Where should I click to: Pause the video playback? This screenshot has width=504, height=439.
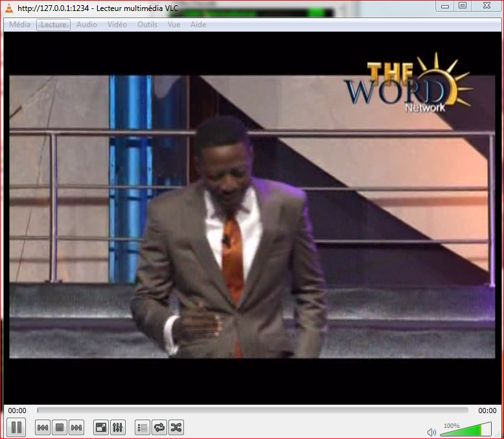(17, 427)
